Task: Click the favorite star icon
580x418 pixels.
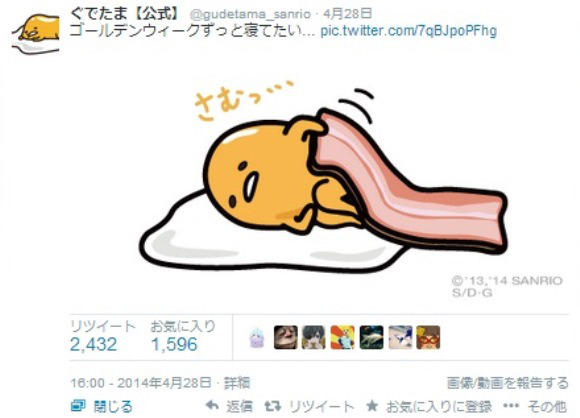Action: (x=372, y=406)
